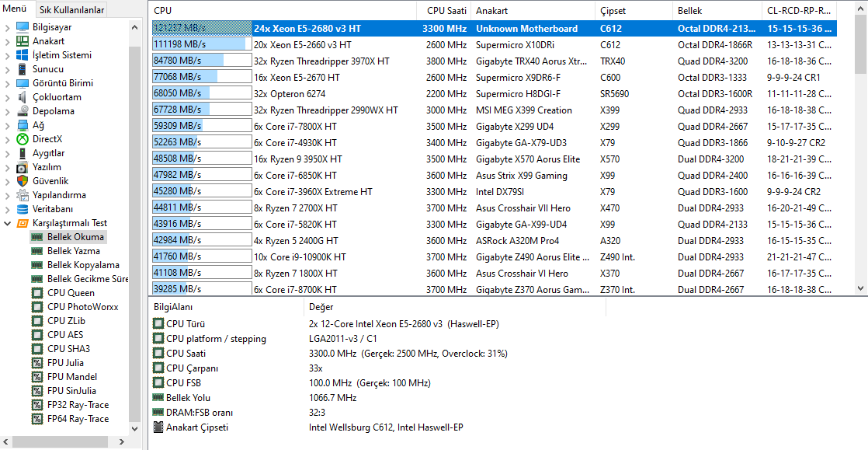868x450 pixels.
Task: Sort by the CPU Saati column header
Action: pyautogui.click(x=444, y=11)
